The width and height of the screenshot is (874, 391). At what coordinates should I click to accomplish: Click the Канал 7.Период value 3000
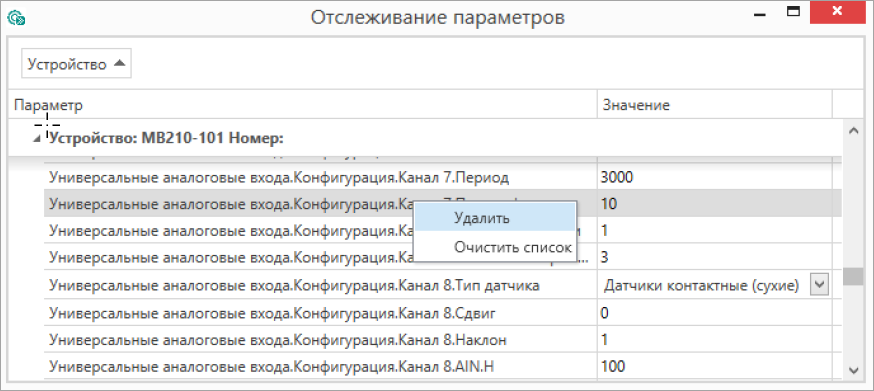[x=617, y=177]
